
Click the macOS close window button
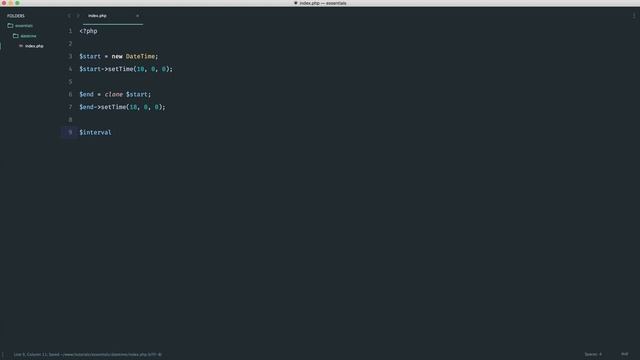click(4, 3)
